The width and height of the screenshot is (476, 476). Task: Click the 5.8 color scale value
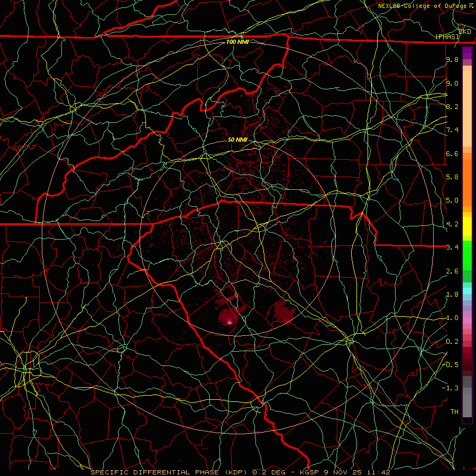pos(452,177)
